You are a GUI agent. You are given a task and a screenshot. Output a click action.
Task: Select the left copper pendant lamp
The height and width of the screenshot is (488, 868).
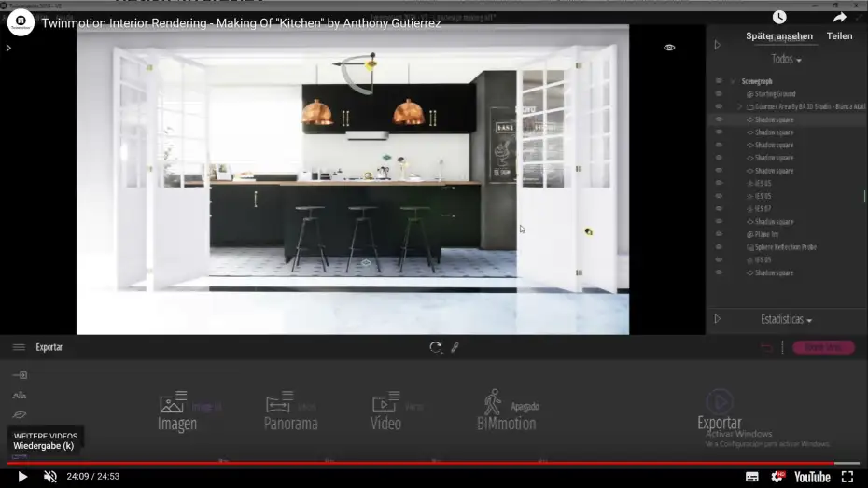tap(317, 111)
